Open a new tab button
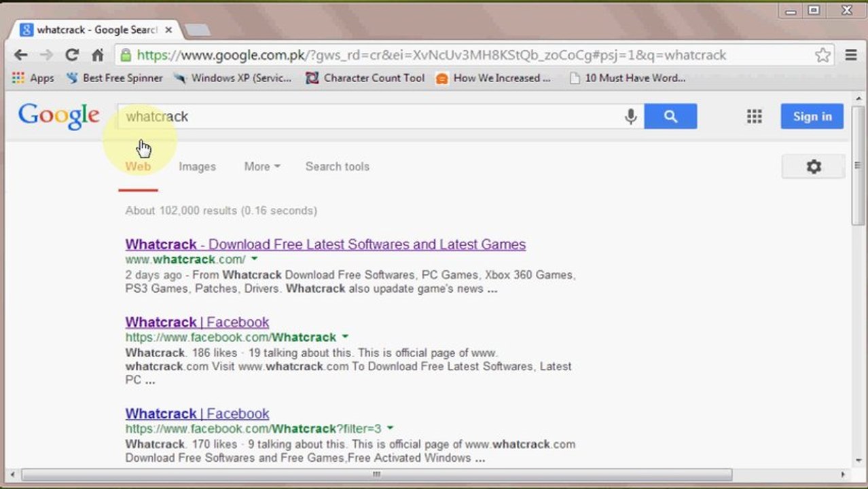 197,30
